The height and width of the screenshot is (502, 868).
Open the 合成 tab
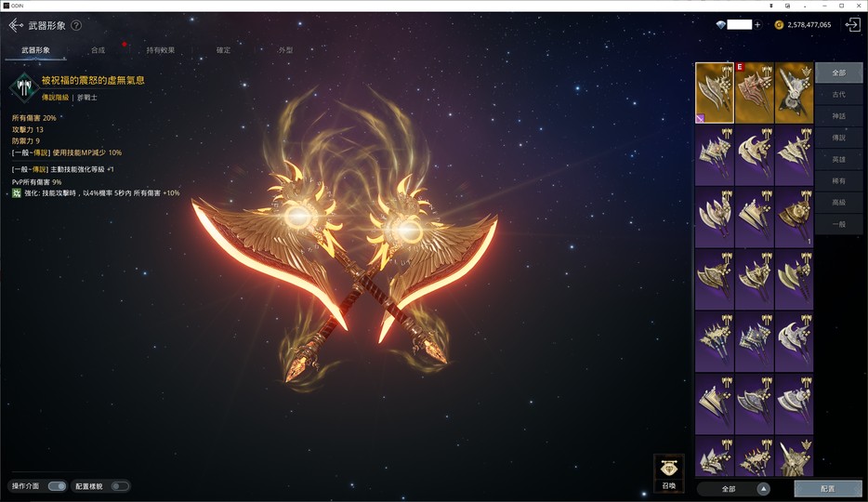[x=98, y=50]
